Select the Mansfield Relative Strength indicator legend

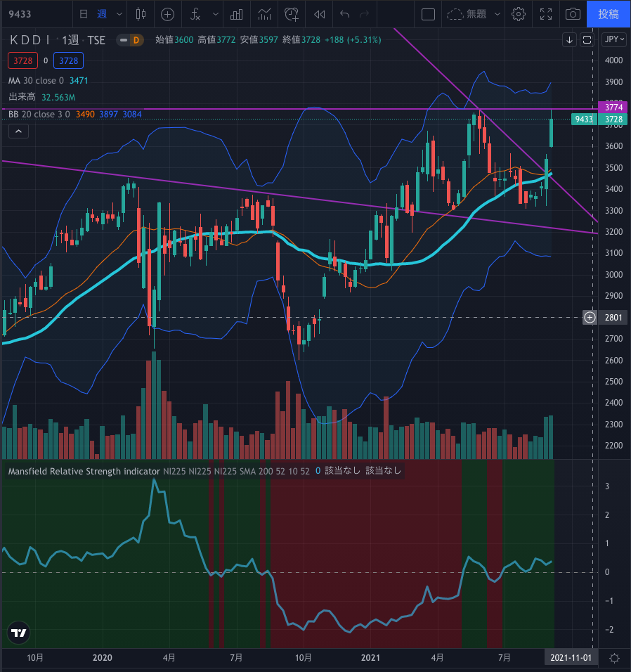pyautogui.click(x=84, y=472)
